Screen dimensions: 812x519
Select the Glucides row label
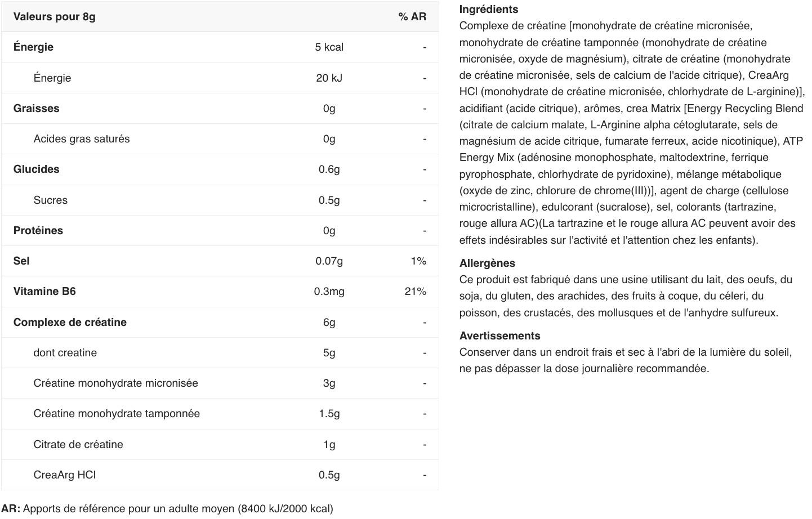tap(37, 169)
